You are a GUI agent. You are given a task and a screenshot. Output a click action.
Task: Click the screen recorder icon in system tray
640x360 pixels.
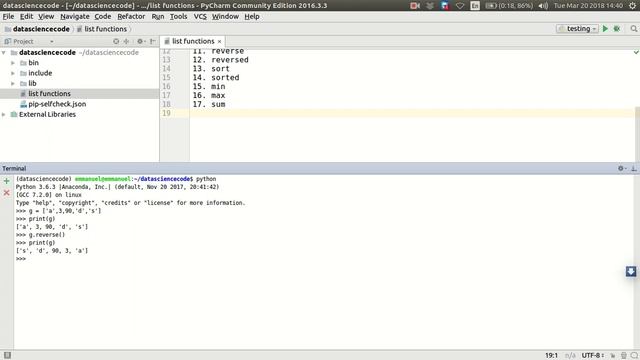click(x=415, y=6)
